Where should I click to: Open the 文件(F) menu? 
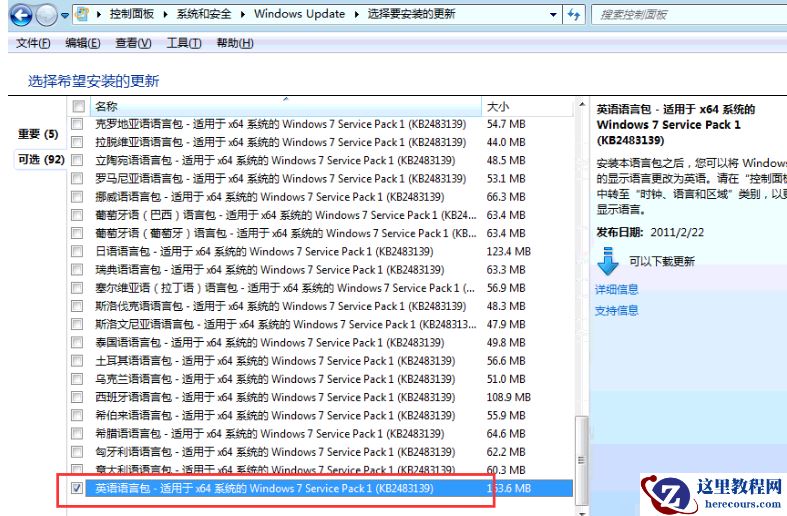[x=33, y=43]
